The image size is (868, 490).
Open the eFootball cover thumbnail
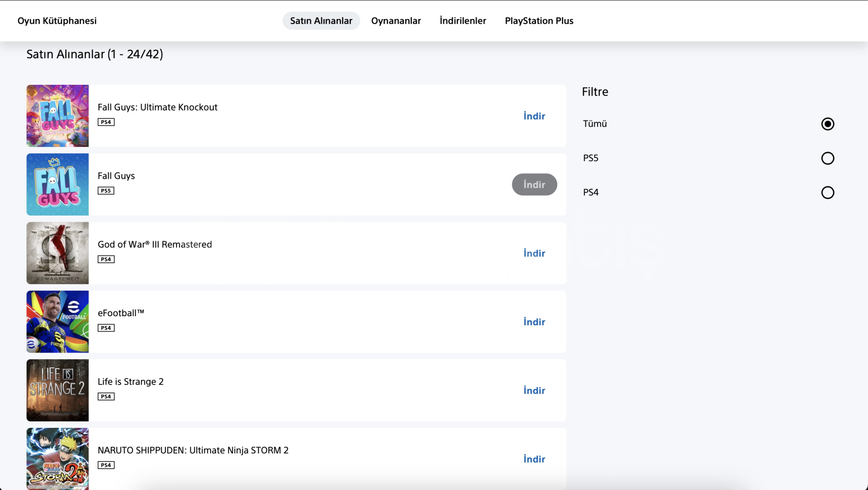point(58,322)
